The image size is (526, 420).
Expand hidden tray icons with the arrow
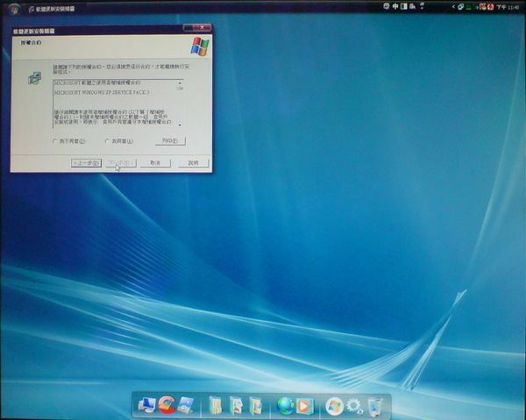453,7
